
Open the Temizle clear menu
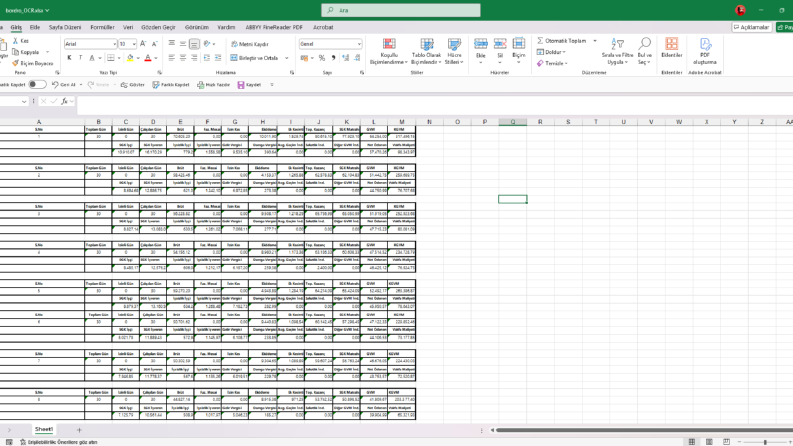[552, 63]
